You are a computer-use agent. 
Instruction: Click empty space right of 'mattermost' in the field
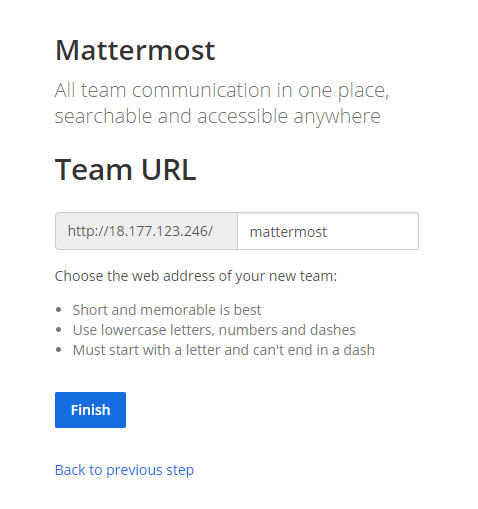[x=373, y=231]
